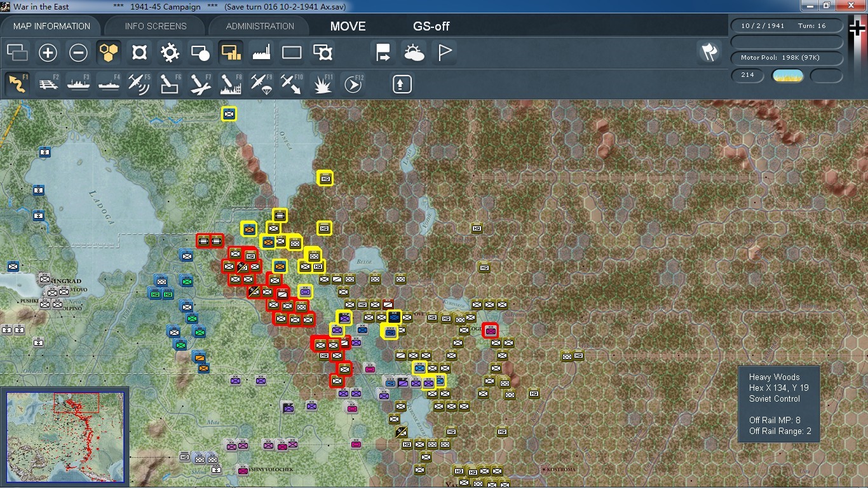The width and height of the screenshot is (868, 488).
Task: Click the flag with arrow icon
Action: pos(383,53)
